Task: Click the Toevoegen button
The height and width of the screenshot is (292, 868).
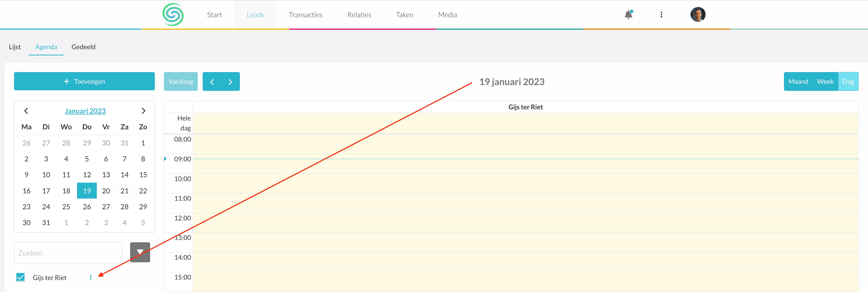Action: [x=84, y=81]
